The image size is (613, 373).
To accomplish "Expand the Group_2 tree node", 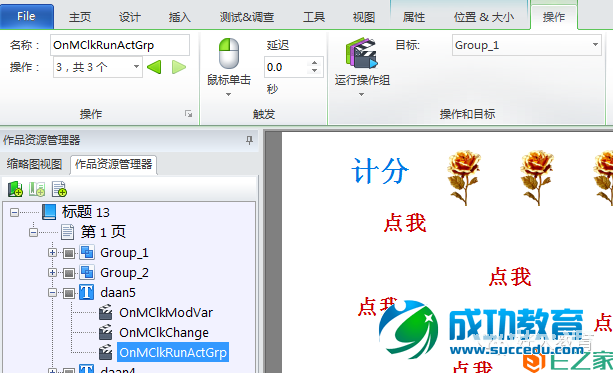I will tap(52, 273).
